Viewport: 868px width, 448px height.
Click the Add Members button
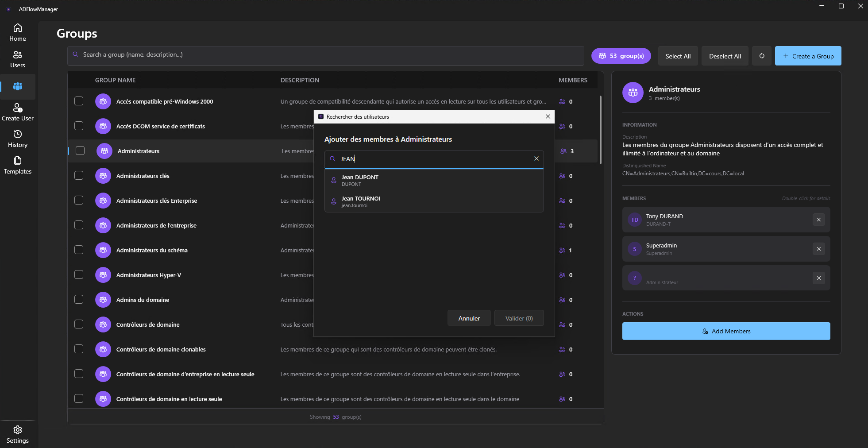[x=726, y=331]
